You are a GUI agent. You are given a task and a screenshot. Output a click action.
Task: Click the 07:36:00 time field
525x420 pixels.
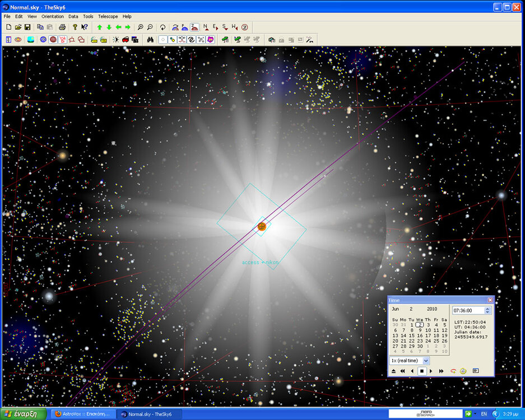(463, 310)
